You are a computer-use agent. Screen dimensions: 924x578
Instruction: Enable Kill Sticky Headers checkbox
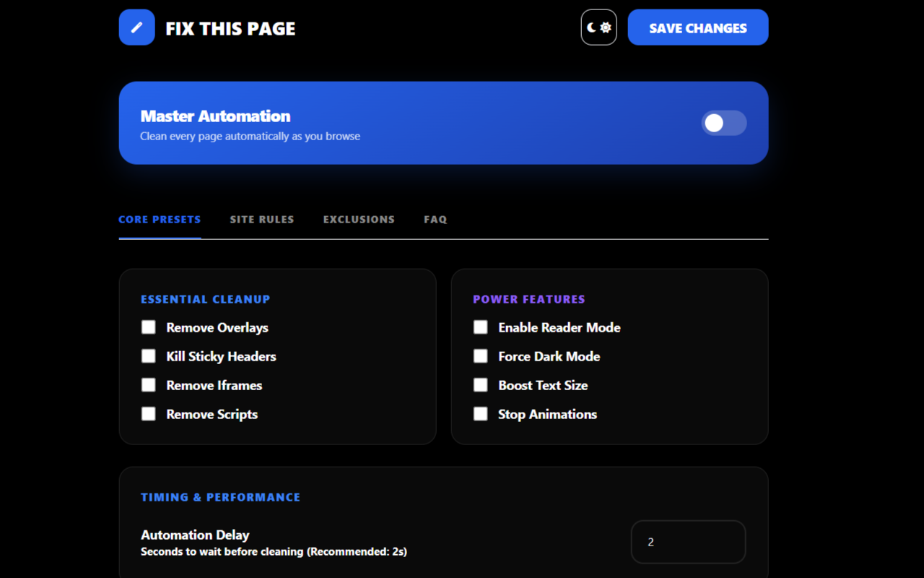point(149,356)
